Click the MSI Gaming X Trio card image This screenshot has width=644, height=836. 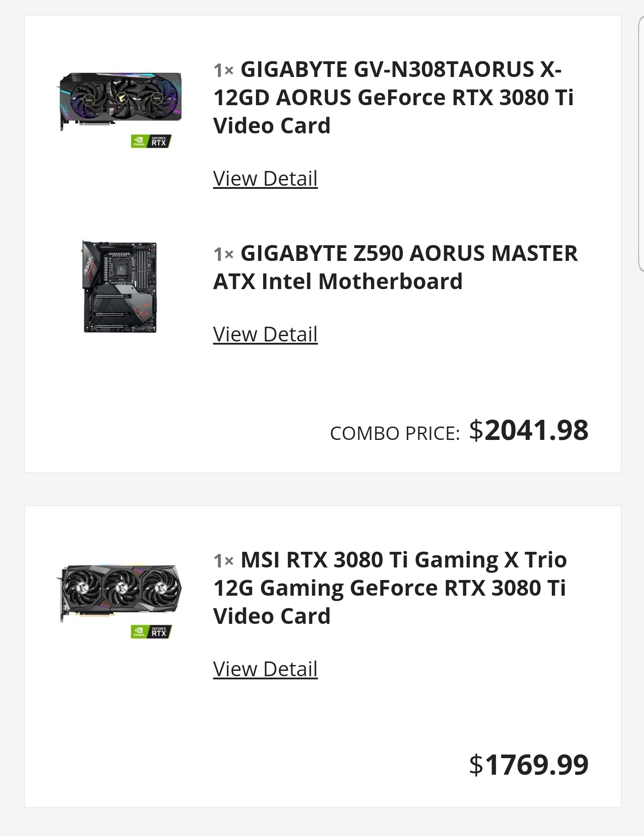(120, 592)
